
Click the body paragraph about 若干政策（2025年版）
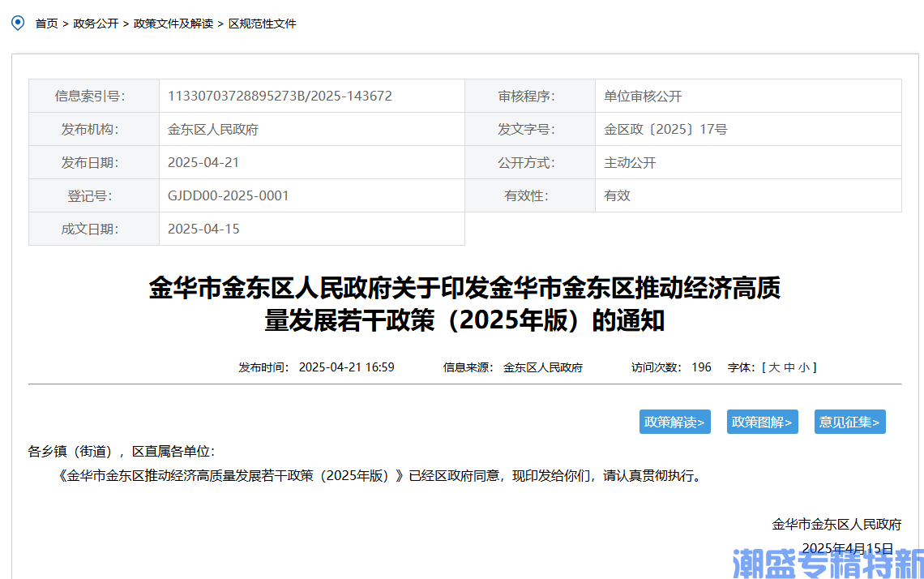coord(380,476)
